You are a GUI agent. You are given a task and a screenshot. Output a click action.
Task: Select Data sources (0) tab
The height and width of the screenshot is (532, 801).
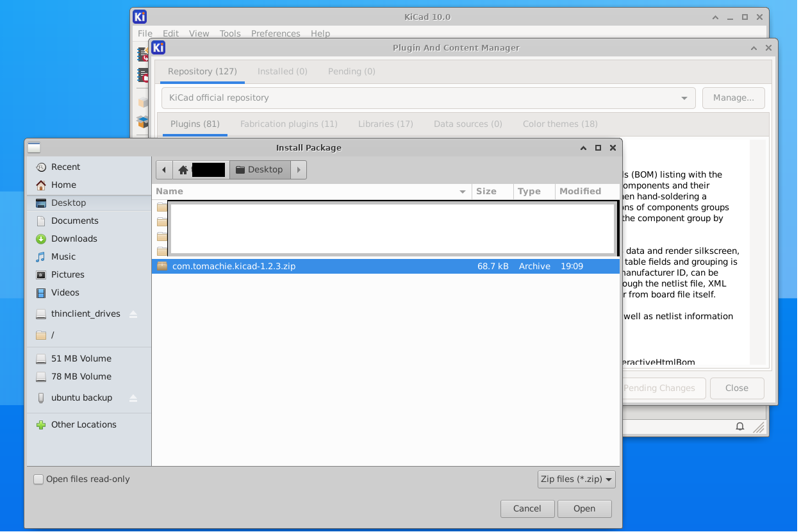tap(468, 124)
